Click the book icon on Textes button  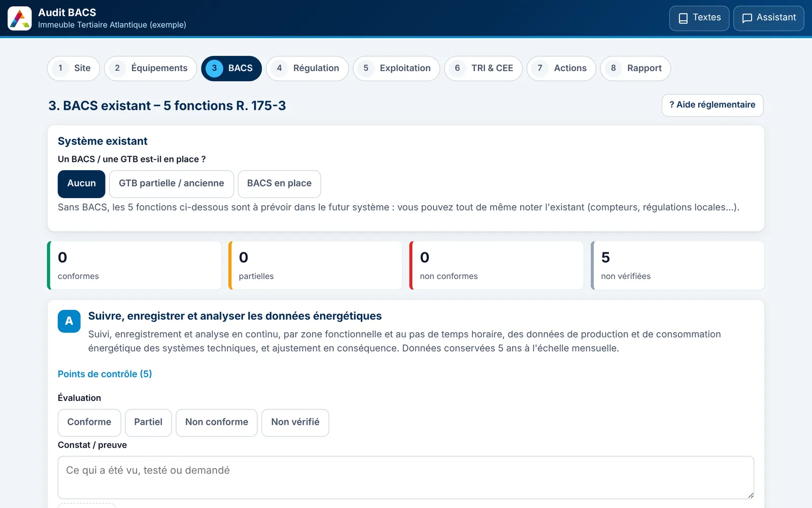pyautogui.click(x=683, y=18)
